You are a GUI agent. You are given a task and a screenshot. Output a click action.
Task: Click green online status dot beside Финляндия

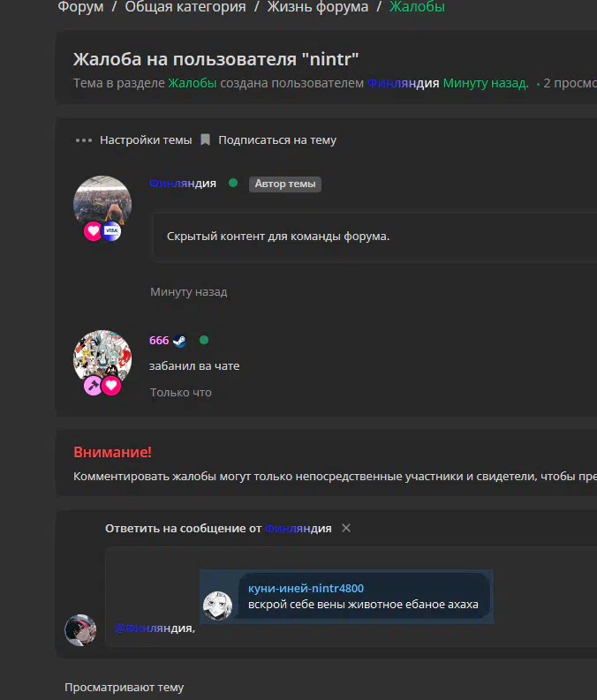(x=233, y=183)
